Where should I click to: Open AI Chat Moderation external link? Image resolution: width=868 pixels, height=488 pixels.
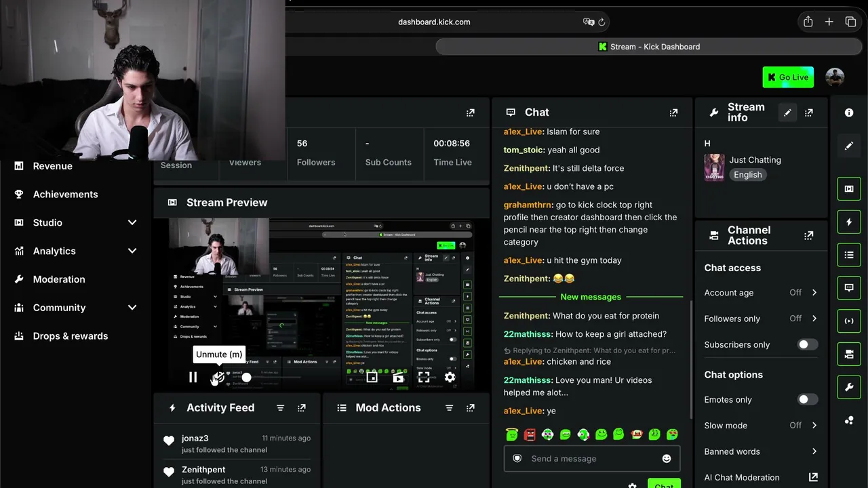[x=813, y=477]
